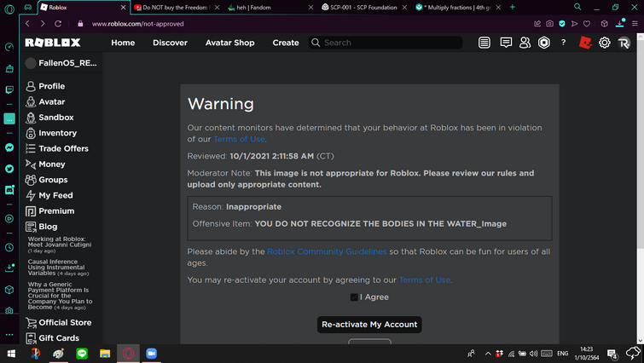This screenshot has width=644, height=363.
Task: Open the Discover menu item
Action: (x=170, y=43)
